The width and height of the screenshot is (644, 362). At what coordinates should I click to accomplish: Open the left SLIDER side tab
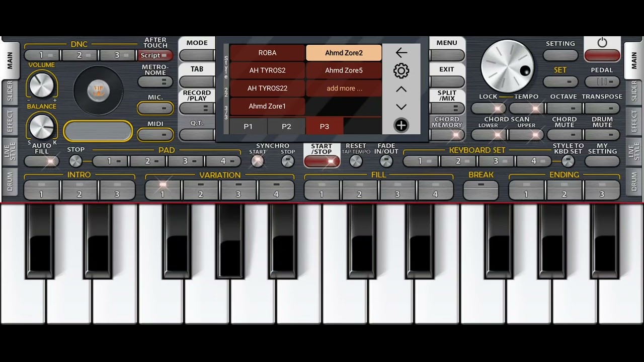point(10,92)
